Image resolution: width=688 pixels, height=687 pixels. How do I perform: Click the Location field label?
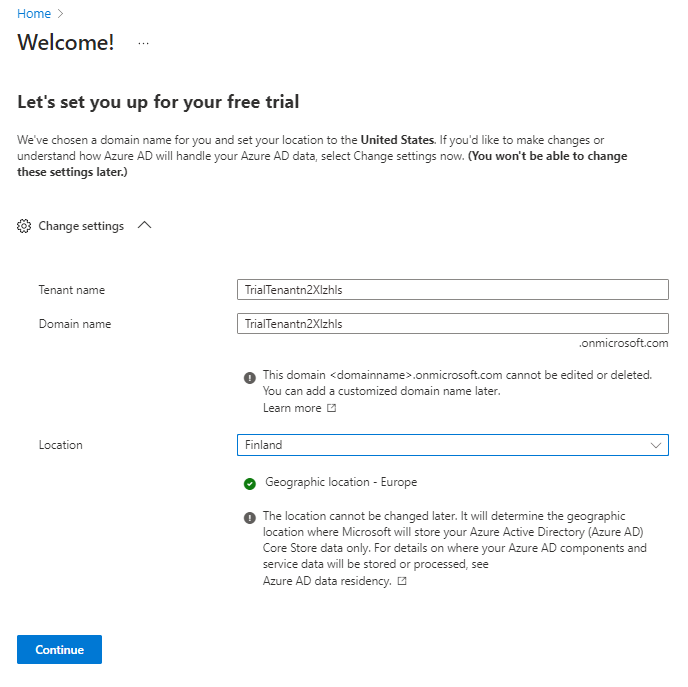pyautogui.click(x=61, y=445)
